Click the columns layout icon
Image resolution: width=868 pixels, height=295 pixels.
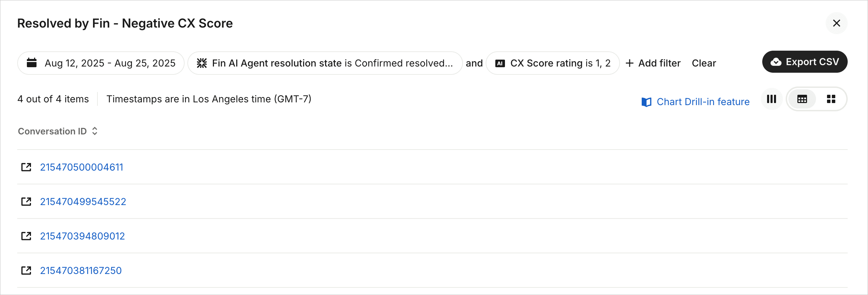click(772, 99)
